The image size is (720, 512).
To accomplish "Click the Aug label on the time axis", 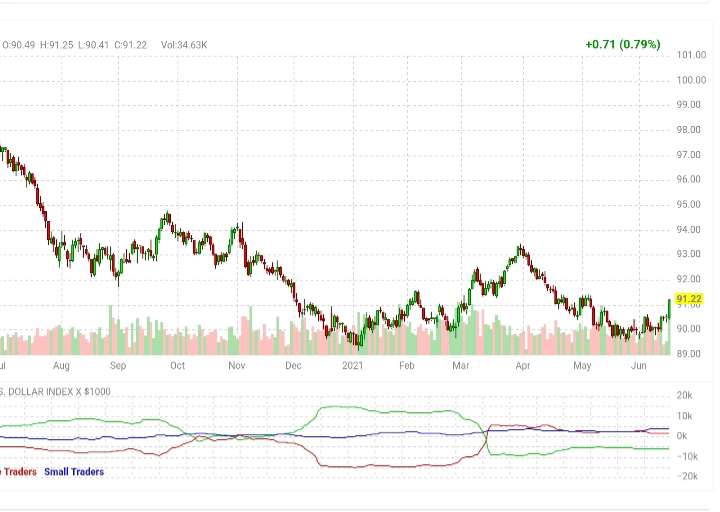I will (61, 366).
